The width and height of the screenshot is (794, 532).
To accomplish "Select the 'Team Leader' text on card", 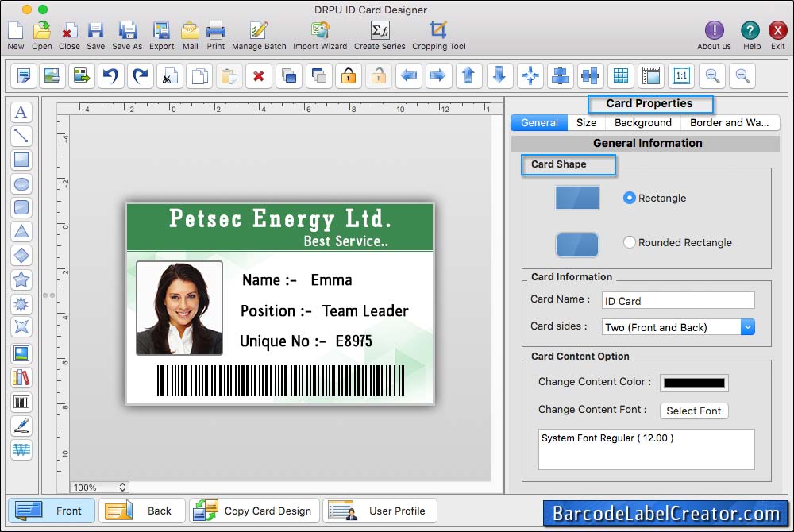I will point(365,310).
